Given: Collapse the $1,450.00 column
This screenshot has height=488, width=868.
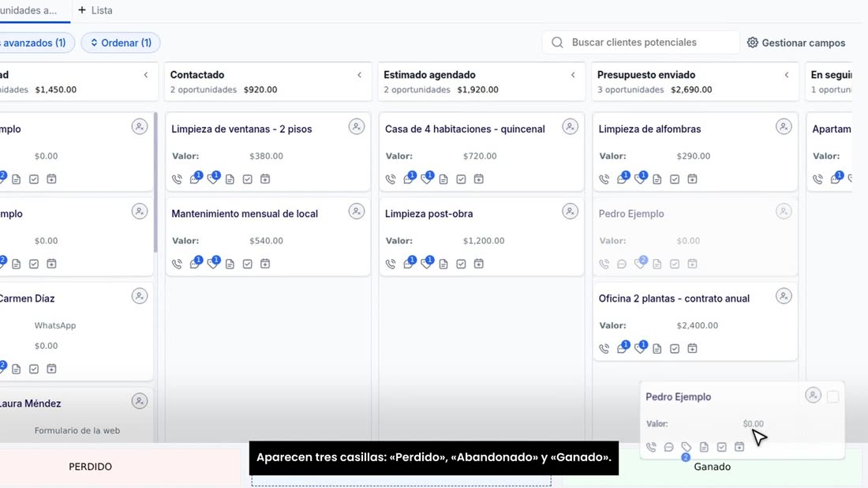Looking at the screenshot, I should (x=146, y=75).
